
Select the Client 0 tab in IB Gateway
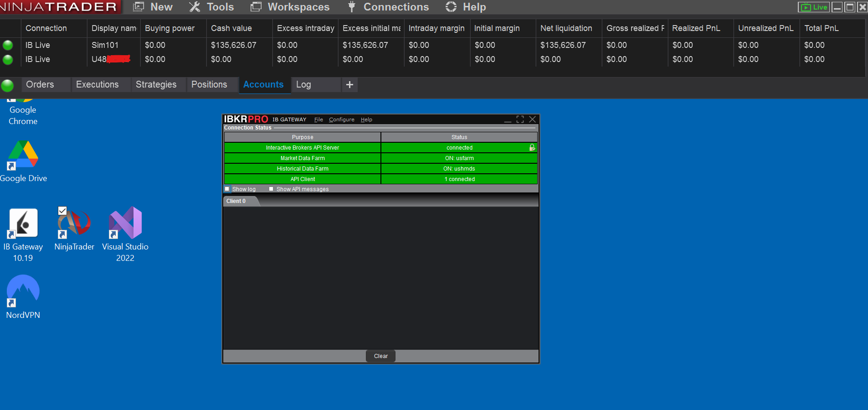241,201
